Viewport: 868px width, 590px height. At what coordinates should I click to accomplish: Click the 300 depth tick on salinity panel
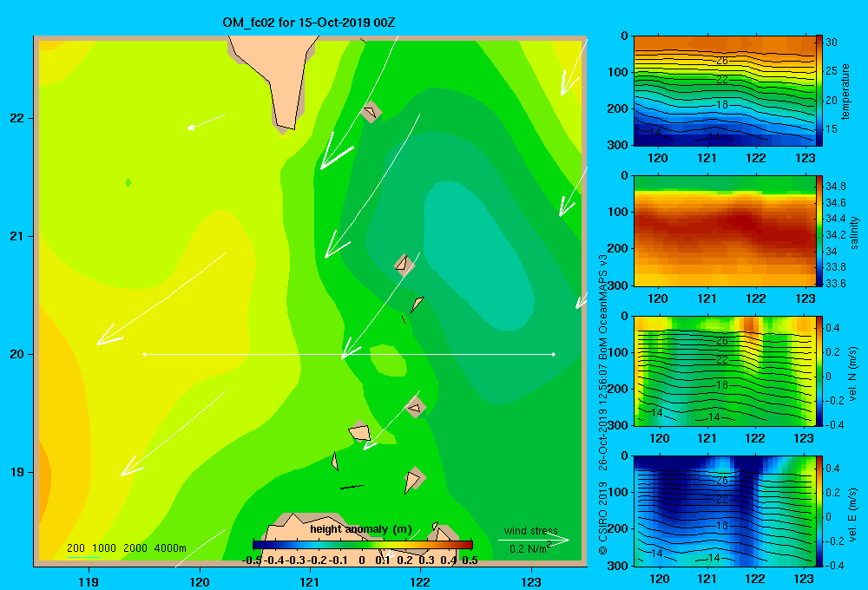tap(618, 285)
